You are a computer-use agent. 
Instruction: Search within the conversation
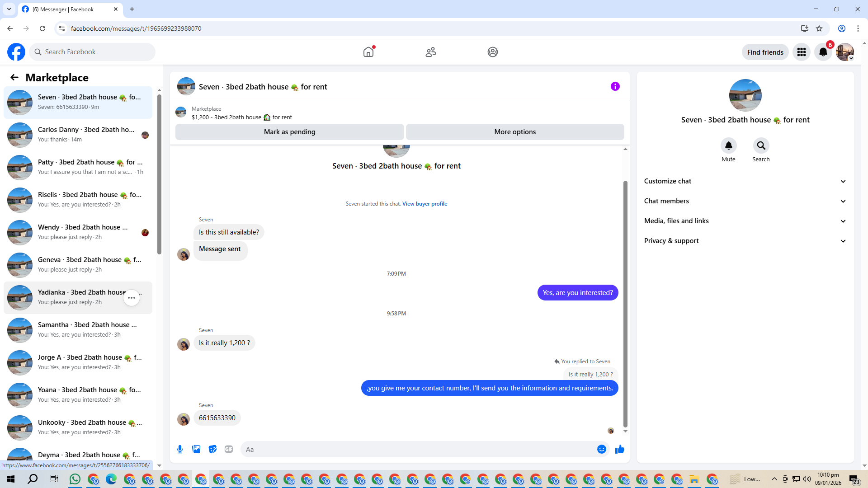(761, 146)
